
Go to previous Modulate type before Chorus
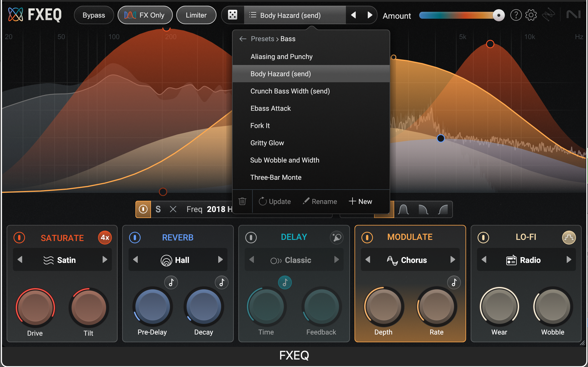pyautogui.click(x=368, y=260)
